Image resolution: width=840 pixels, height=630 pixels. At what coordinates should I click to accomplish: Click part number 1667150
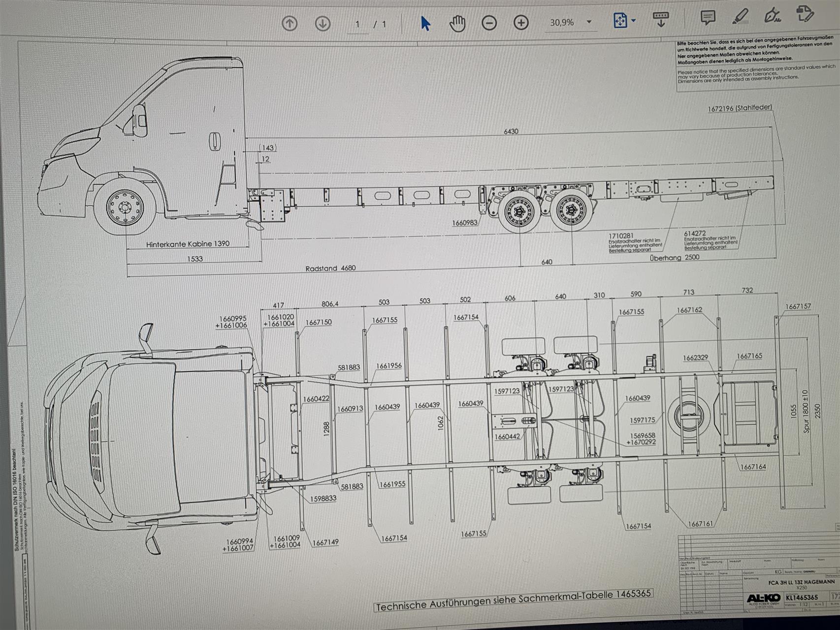(319, 322)
